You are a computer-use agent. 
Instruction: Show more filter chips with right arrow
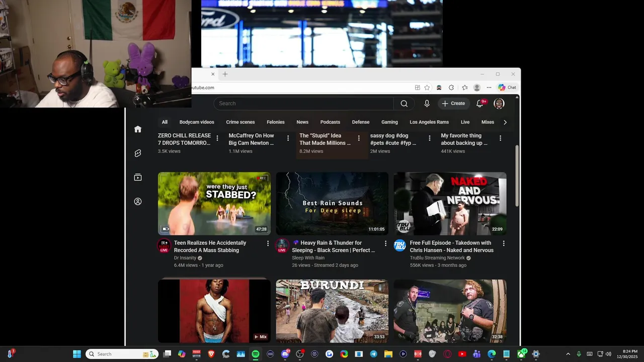(x=505, y=122)
